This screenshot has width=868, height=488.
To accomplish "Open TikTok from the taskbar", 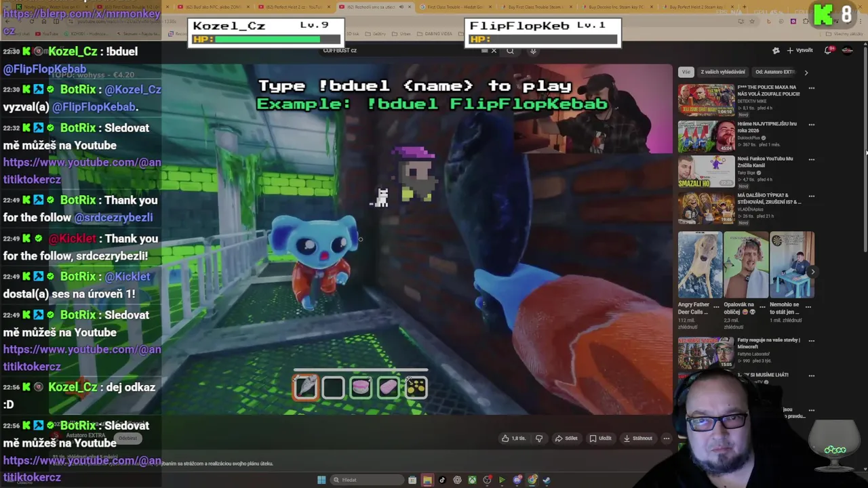I will point(442,480).
